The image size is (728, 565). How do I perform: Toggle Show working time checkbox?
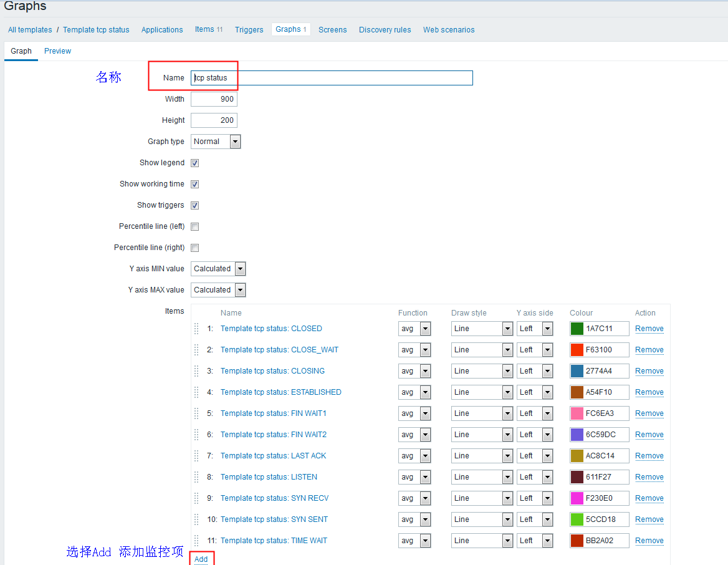[195, 184]
